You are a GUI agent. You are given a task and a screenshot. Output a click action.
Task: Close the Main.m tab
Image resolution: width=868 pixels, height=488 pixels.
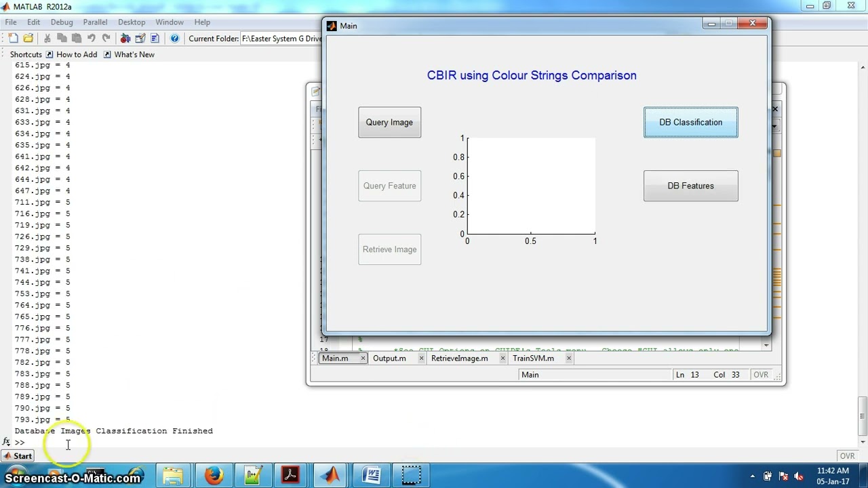(x=363, y=359)
